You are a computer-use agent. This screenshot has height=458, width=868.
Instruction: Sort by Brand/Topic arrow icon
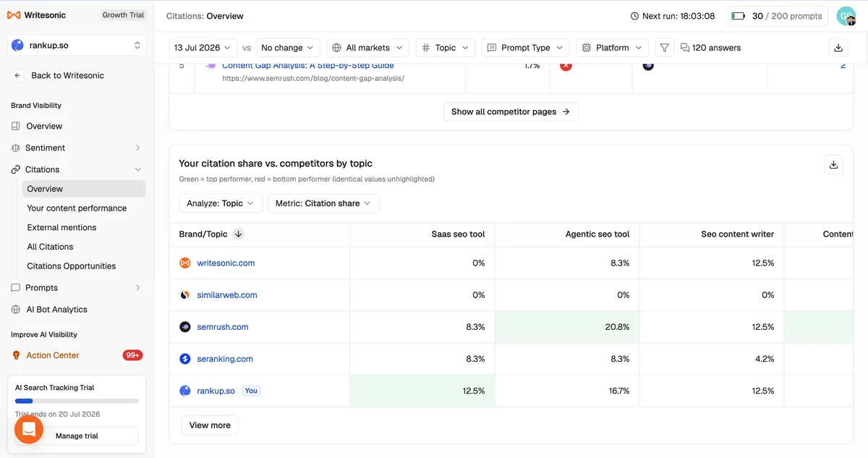238,234
